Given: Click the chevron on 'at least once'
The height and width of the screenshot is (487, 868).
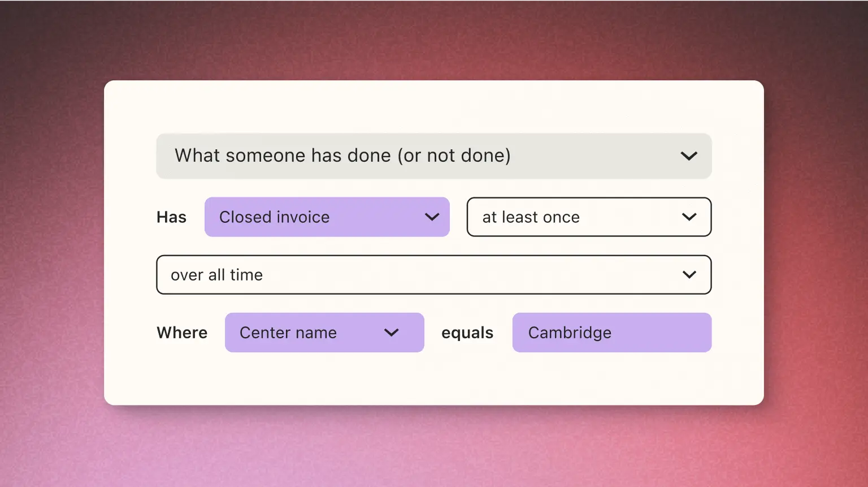Looking at the screenshot, I should coord(689,217).
